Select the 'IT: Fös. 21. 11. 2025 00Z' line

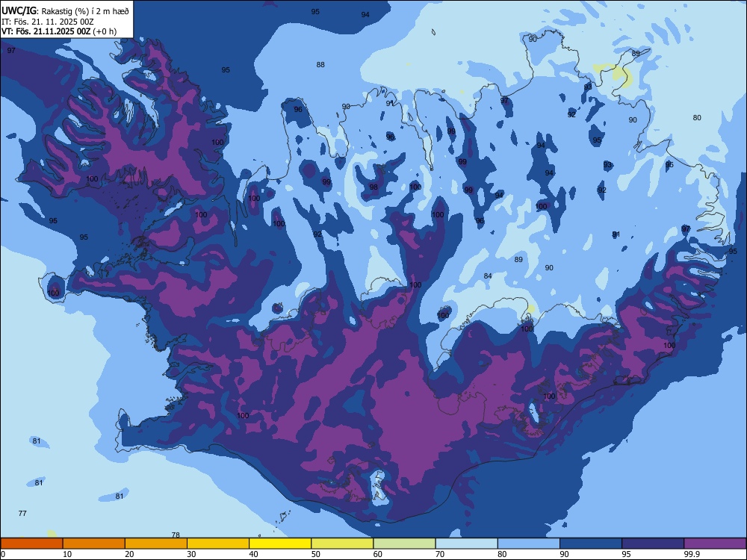coord(46,22)
